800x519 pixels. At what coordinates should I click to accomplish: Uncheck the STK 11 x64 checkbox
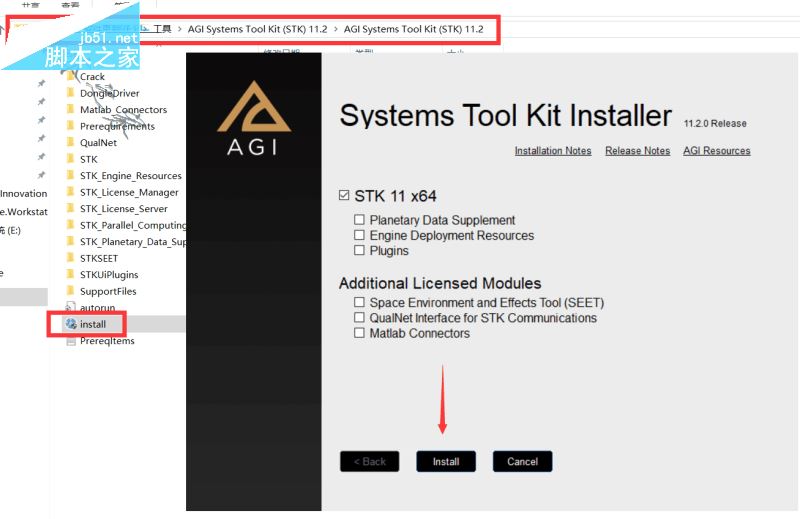(x=344, y=195)
